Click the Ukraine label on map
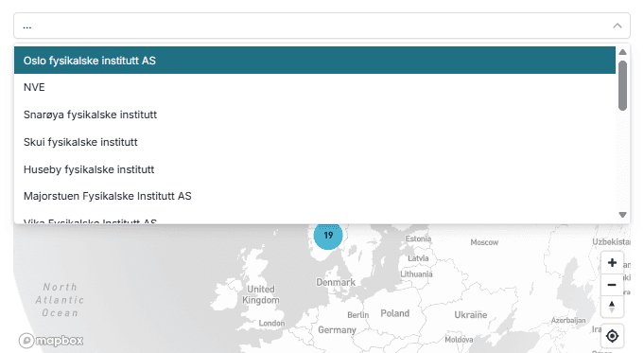 tap(471, 315)
